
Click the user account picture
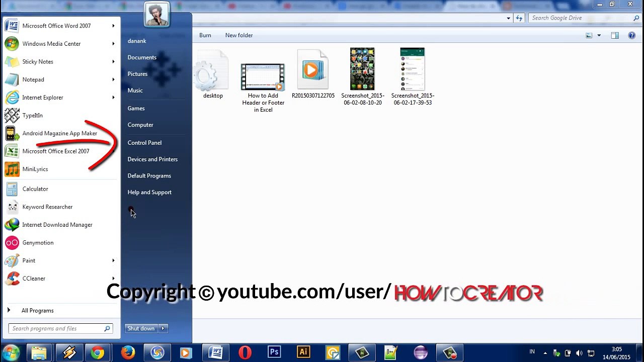(x=156, y=14)
